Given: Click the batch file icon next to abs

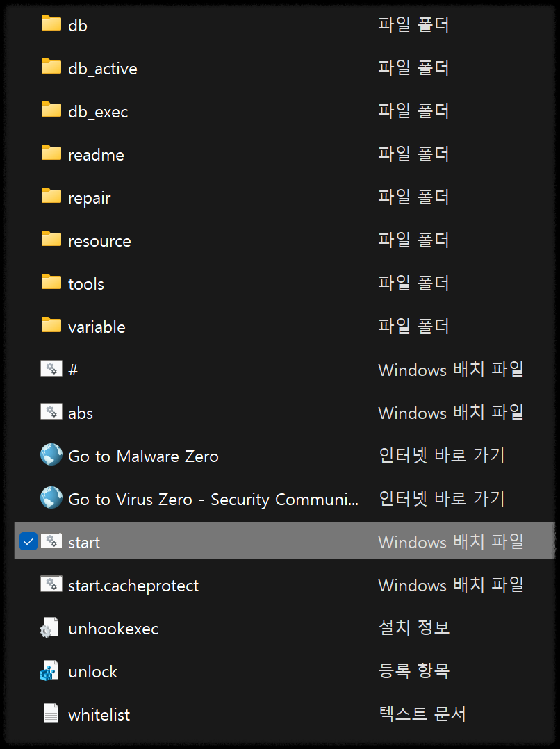Looking at the screenshot, I should point(51,411).
